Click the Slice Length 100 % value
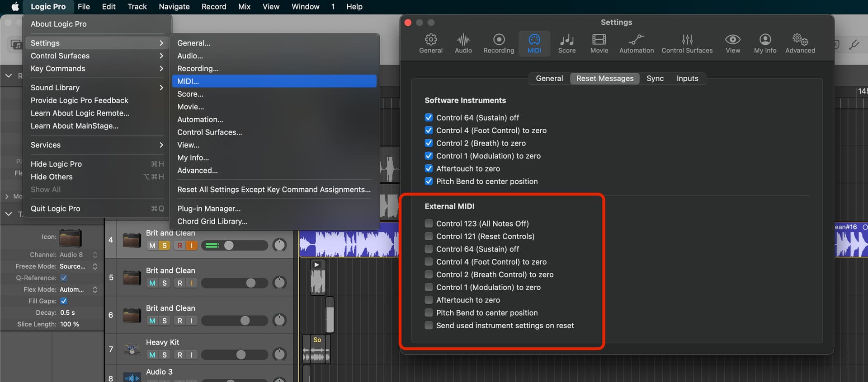 point(70,324)
